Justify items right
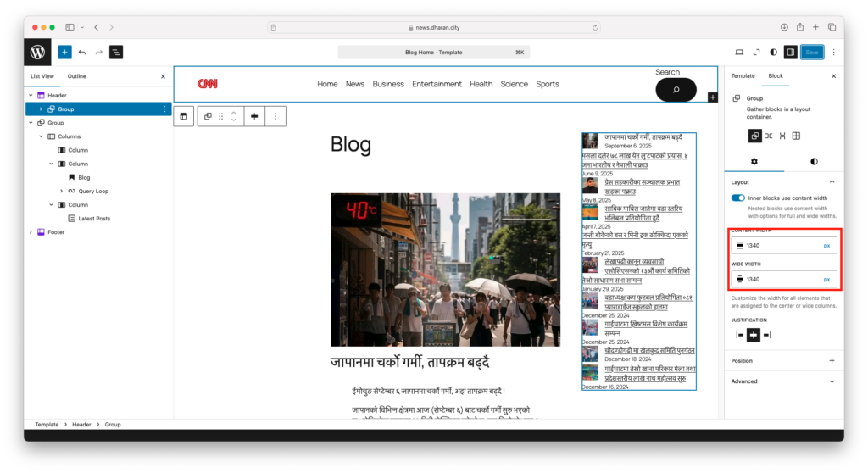 coord(766,335)
